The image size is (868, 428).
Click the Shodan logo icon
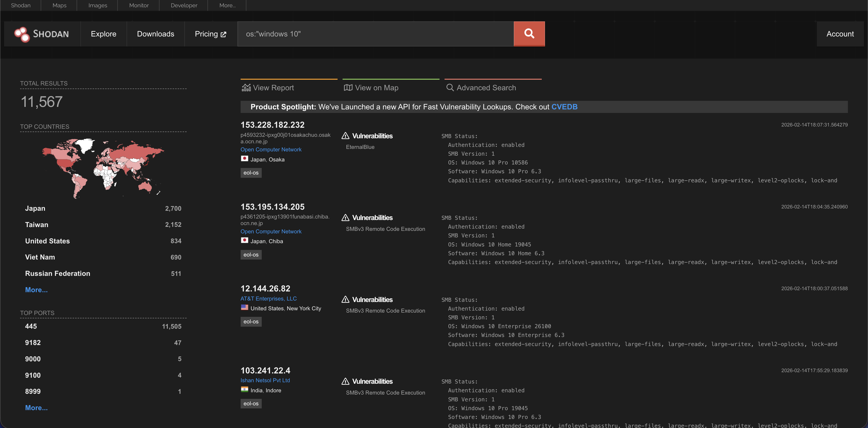(22, 34)
